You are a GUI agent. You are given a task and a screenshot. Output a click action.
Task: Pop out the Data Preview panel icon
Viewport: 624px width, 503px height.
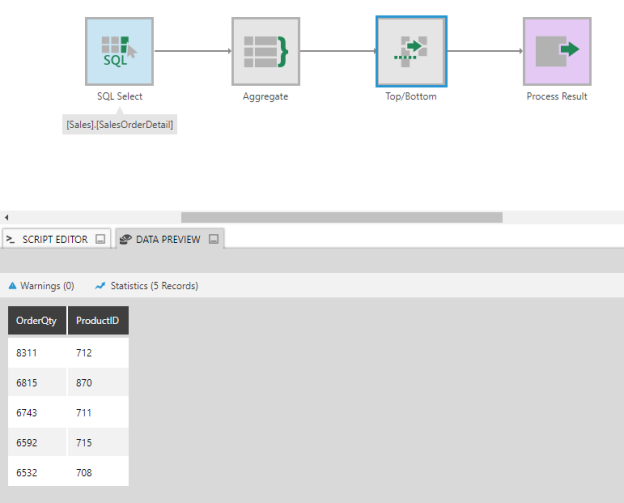pos(214,240)
